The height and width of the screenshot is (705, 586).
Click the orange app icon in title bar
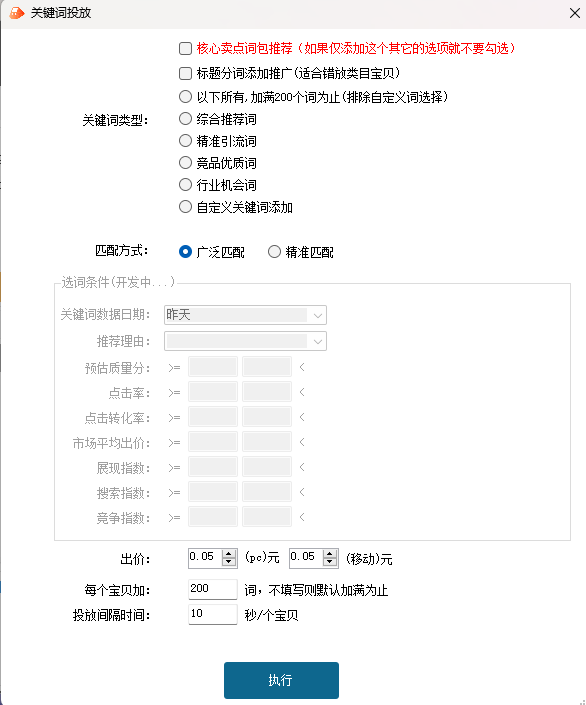(16, 13)
